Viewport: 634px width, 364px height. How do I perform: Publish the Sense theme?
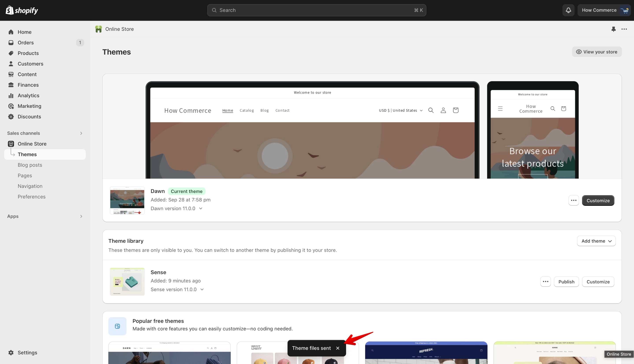566,282
